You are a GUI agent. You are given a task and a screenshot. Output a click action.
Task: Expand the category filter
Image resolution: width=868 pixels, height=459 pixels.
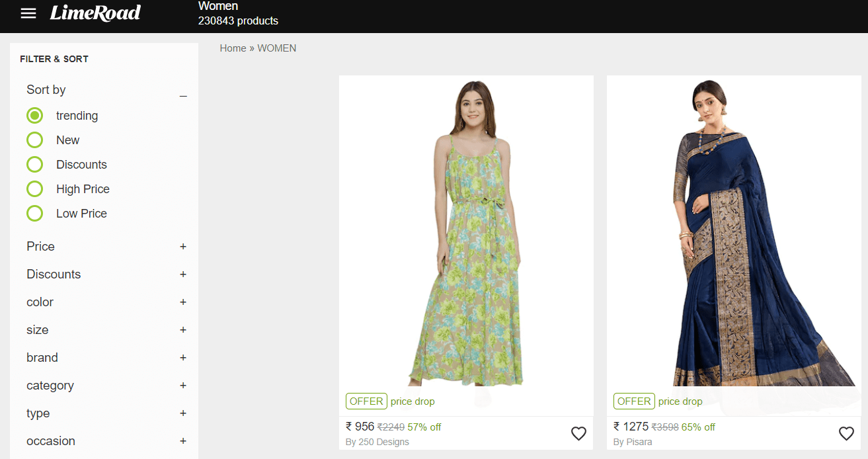(183, 386)
